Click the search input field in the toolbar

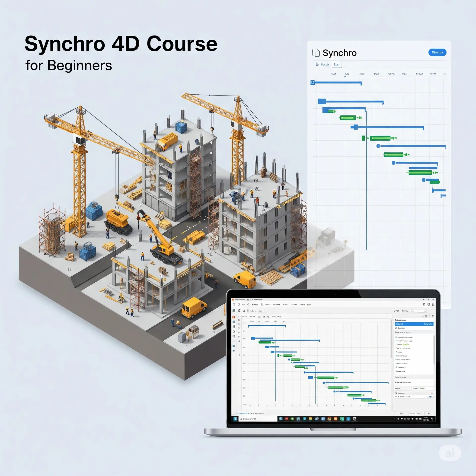coord(257,311)
